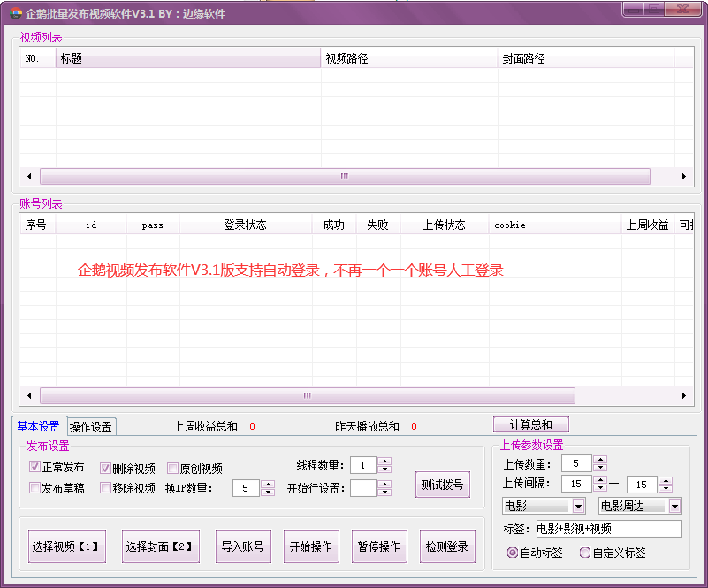The image size is (708, 588).
Task: Increase the first 上传间隔 value
Action: (x=600, y=480)
